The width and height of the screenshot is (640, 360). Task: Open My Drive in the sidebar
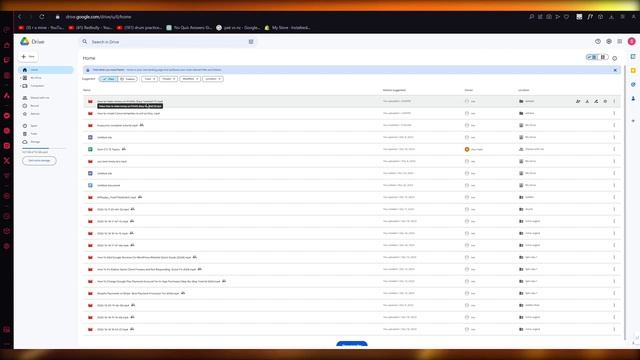click(36, 78)
